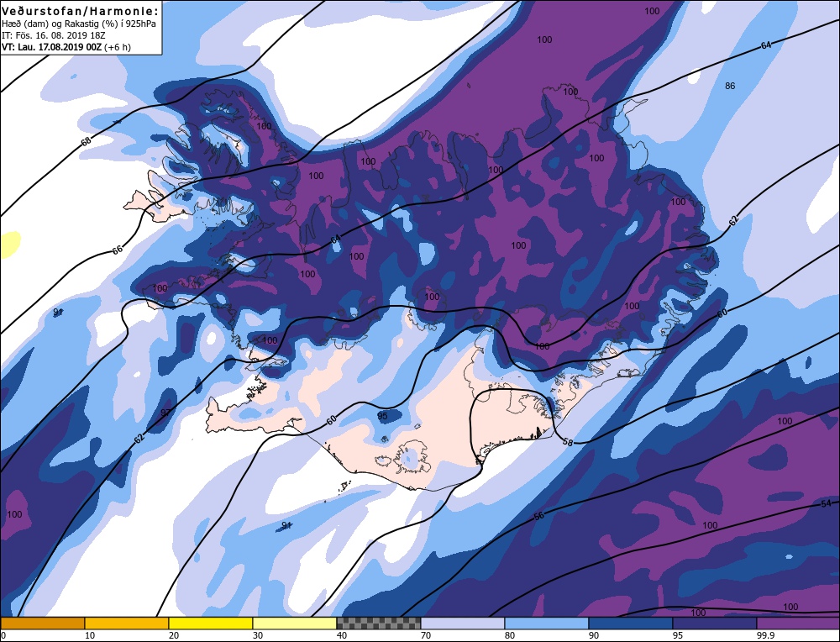
Task: Click the gray checkered 40–70 legend swatch
Action: (x=379, y=623)
